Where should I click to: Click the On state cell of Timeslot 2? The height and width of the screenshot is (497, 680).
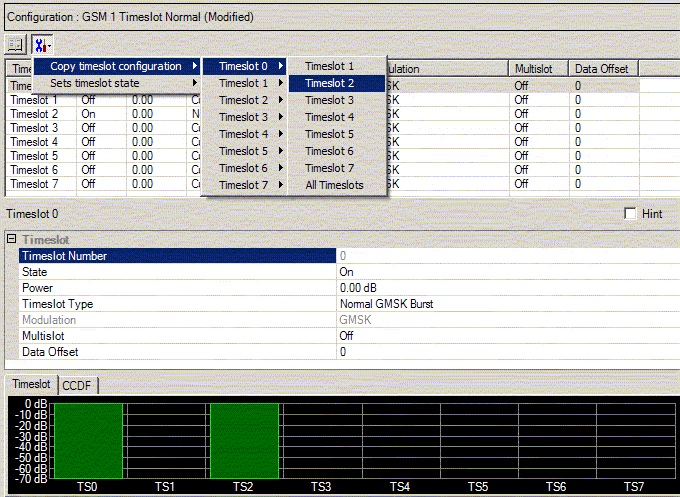(101, 114)
